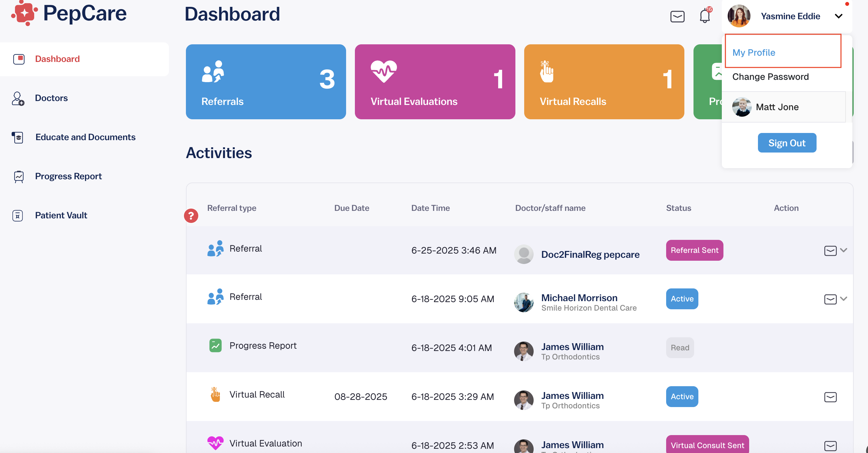The height and width of the screenshot is (453, 868).
Task: Open Patient Vault in sidebar
Action: click(61, 215)
